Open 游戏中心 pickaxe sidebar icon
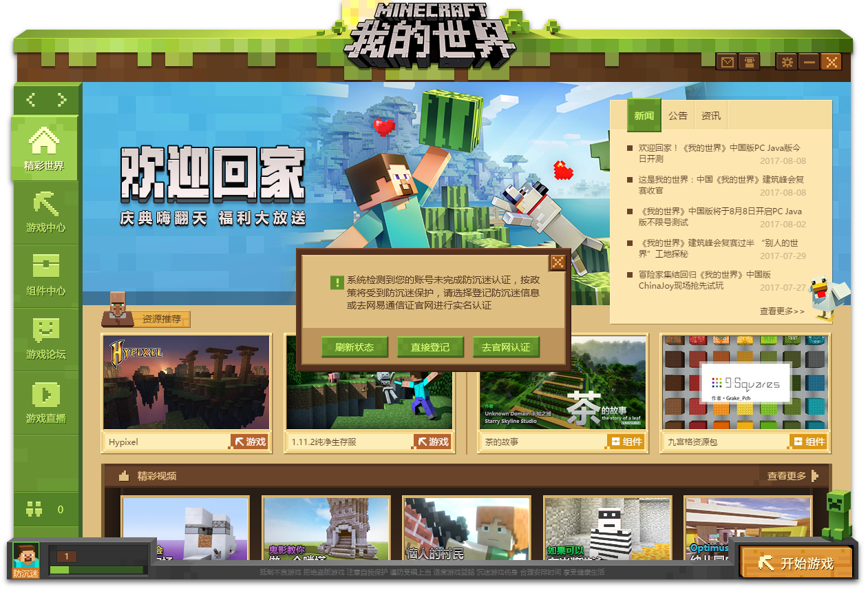The width and height of the screenshot is (868, 589). [x=45, y=211]
